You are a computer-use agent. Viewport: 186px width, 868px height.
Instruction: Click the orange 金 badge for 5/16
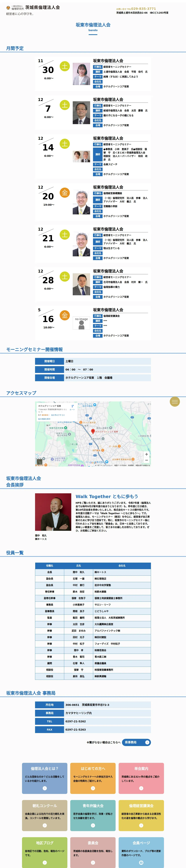(64, 315)
